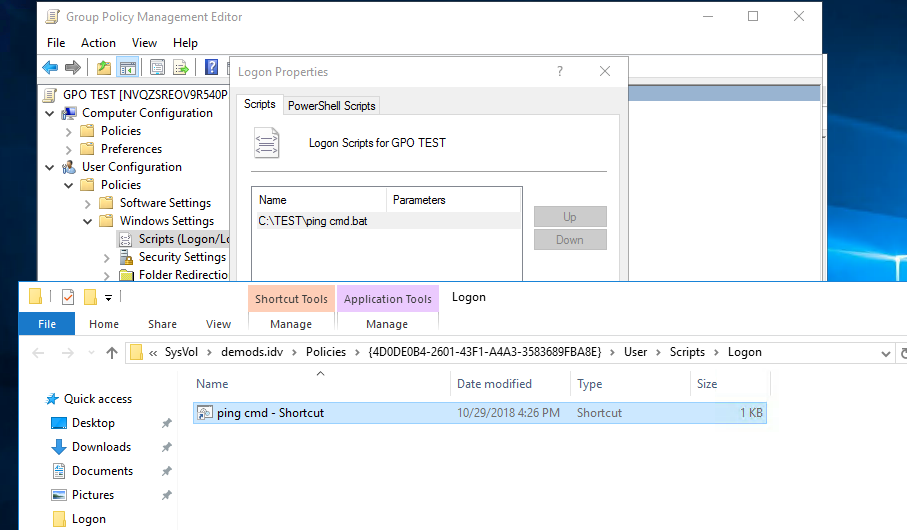Select the Scripts tab in Logon Properties
This screenshot has width=907, height=530.
260,104
